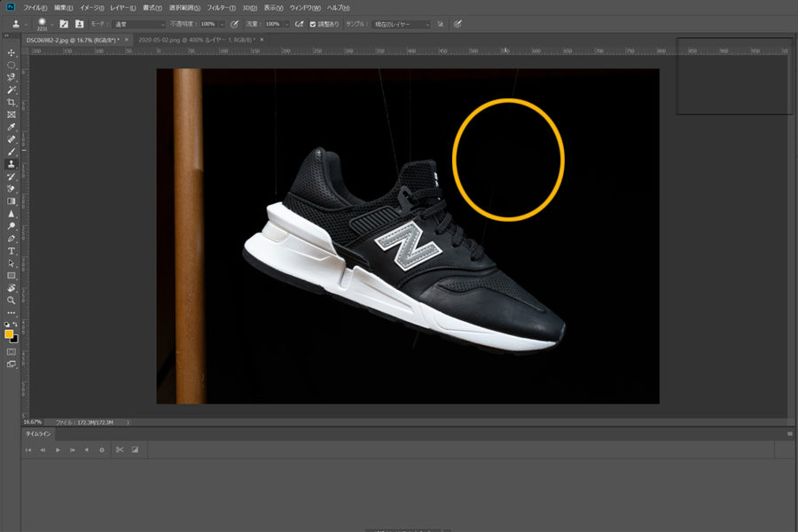Click the 流量 flow value field
The height and width of the screenshot is (532, 798).
[274, 25]
